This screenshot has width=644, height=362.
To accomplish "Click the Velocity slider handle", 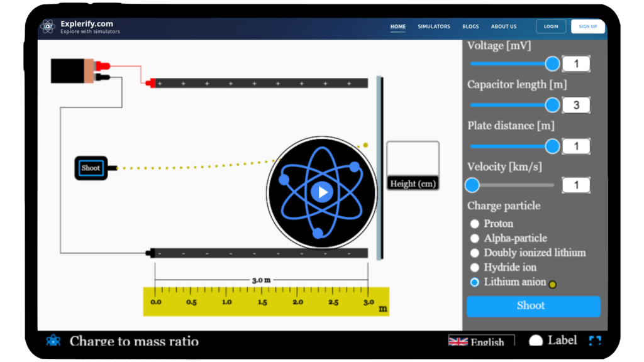I will pyautogui.click(x=472, y=185).
